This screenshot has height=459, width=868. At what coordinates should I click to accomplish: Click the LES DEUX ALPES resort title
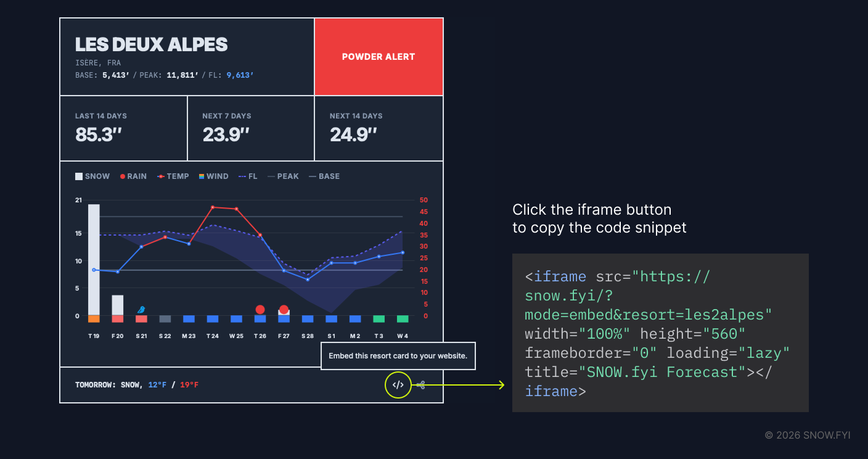click(x=152, y=44)
